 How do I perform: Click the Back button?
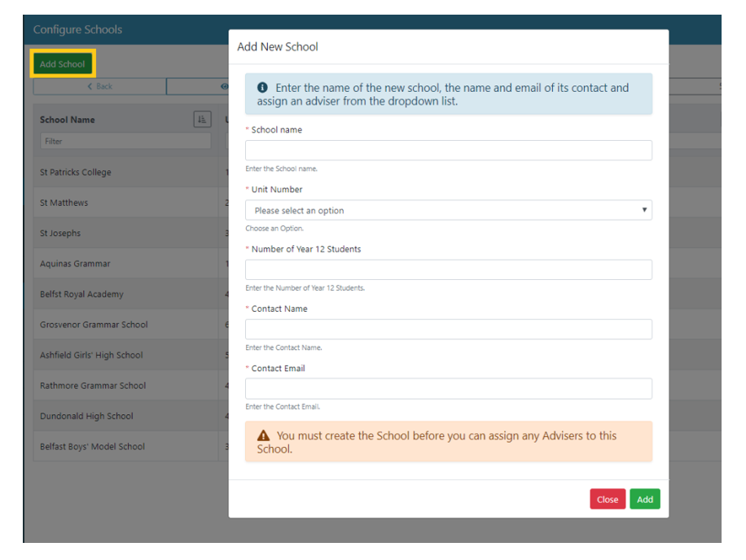point(100,86)
